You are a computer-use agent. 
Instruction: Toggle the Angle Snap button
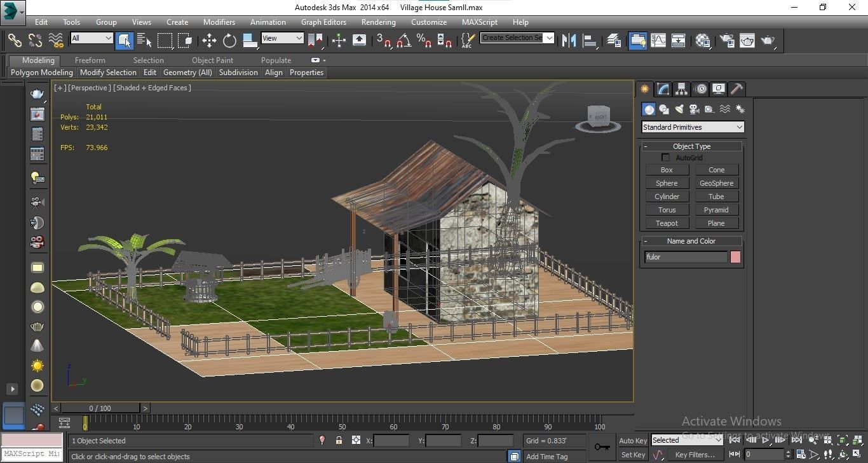[x=403, y=40]
